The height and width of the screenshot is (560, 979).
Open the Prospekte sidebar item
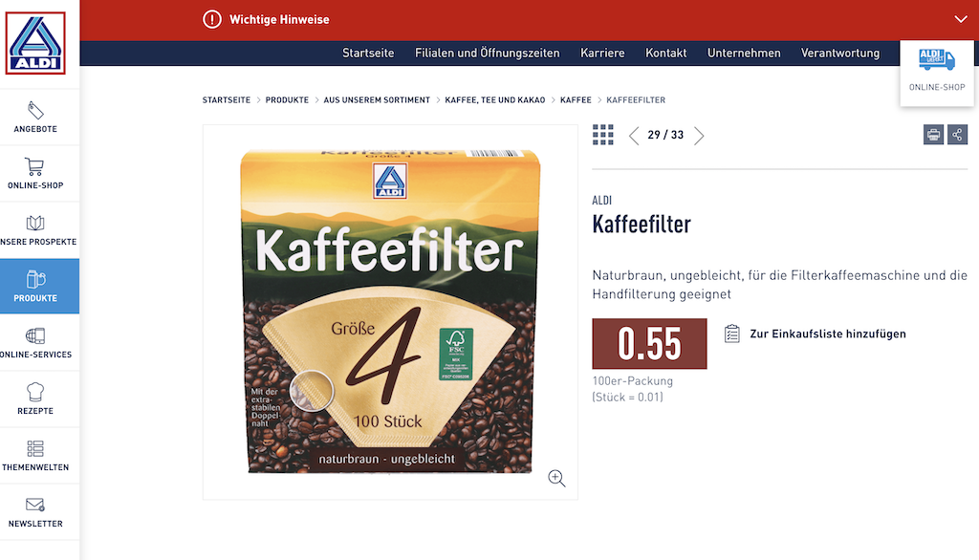point(35,229)
